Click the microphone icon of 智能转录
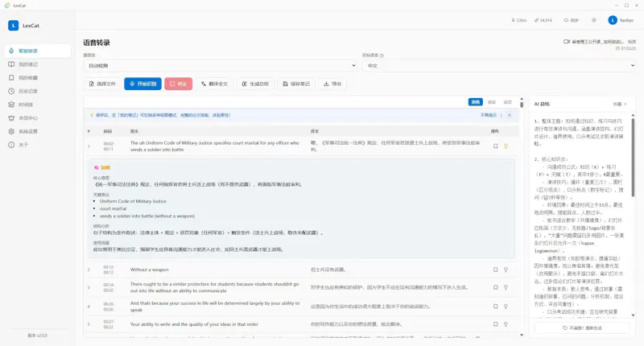The width and height of the screenshot is (644, 346). point(11,51)
